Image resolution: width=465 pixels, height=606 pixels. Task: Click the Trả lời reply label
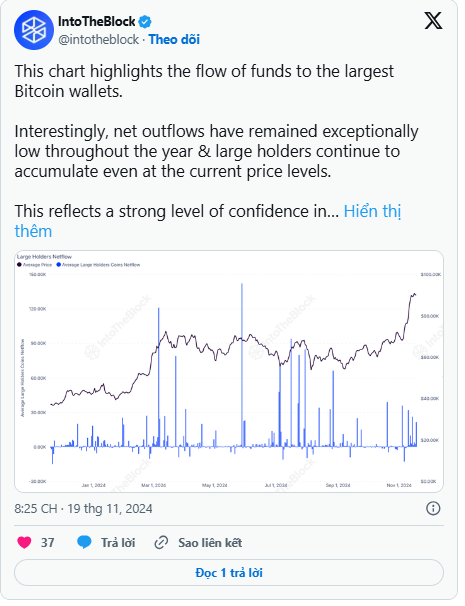pos(118,543)
